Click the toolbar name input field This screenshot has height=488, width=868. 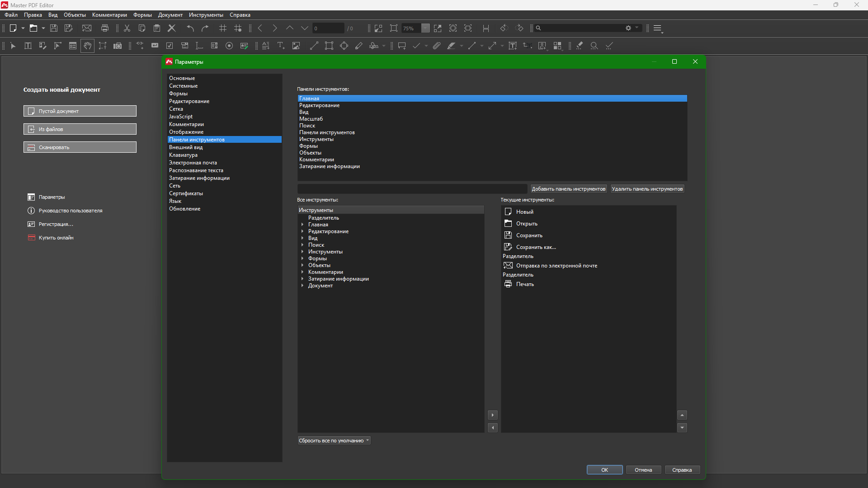[412, 189]
